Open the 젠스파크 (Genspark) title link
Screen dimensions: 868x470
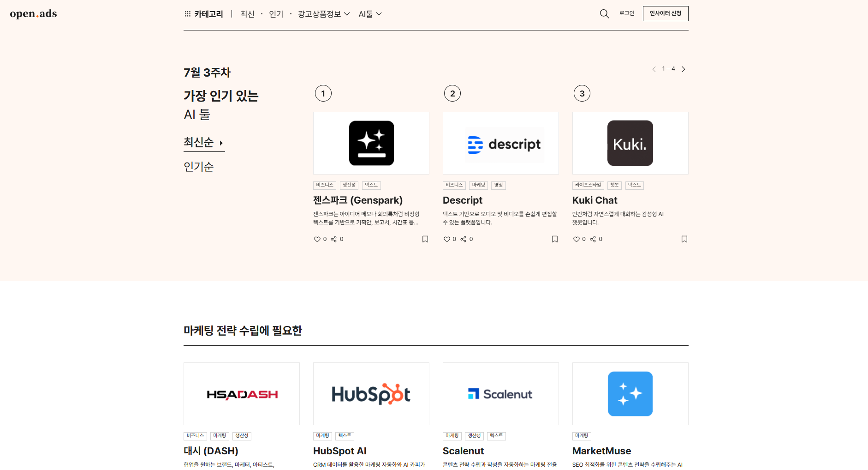coord(358,200)
